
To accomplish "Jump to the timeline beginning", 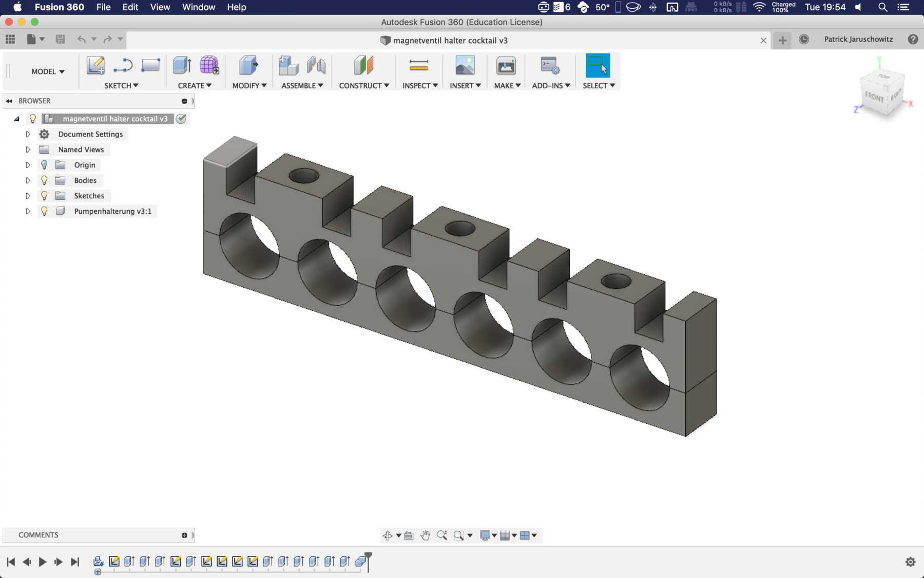I will tap(11, 562).
